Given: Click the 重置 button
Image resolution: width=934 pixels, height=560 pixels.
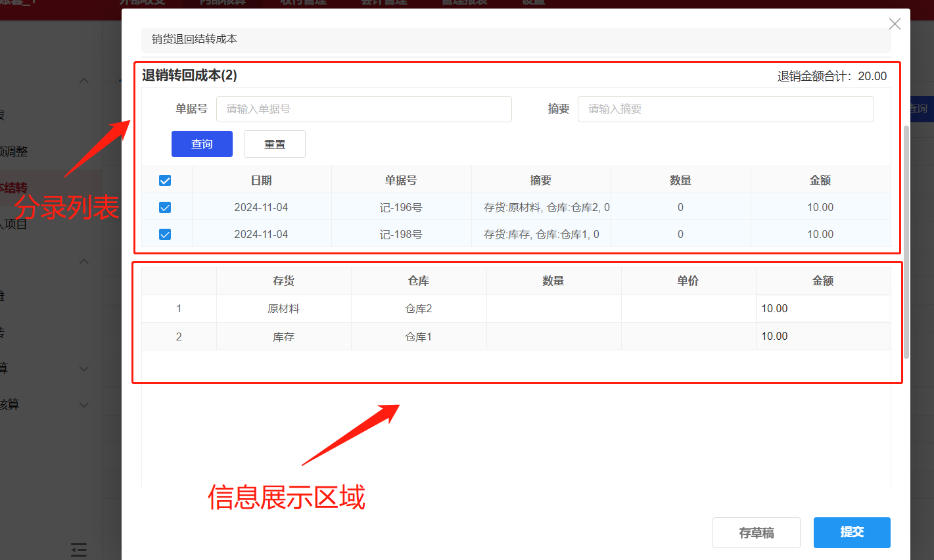Looking at the screenshot, I should tap(274, 143).
